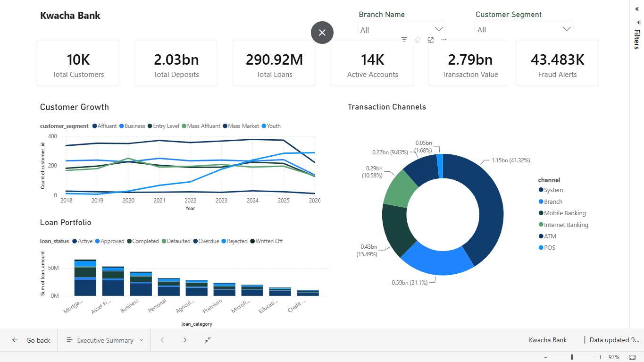The image size is (644, 362).
Task: Click the Fraud Alerts 43.483K card
Action: pyautogui.click(x=557, y=63)
